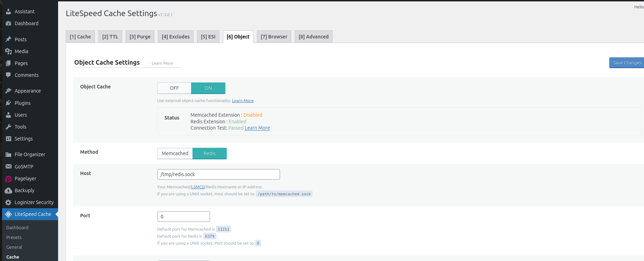Click the Pagelayer logo icon
Viewport: 644px width, 261px height.
(8, 179)
